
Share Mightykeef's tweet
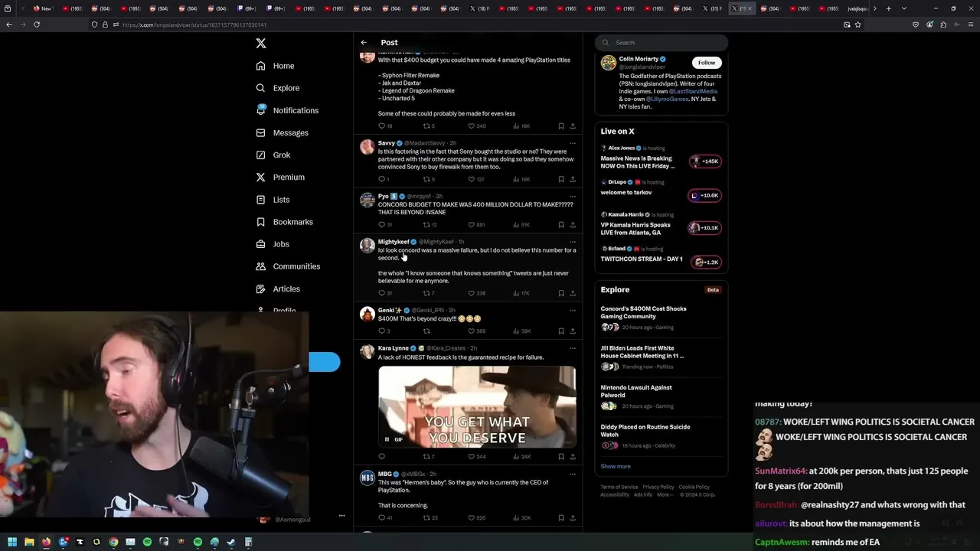pos(573,293)
